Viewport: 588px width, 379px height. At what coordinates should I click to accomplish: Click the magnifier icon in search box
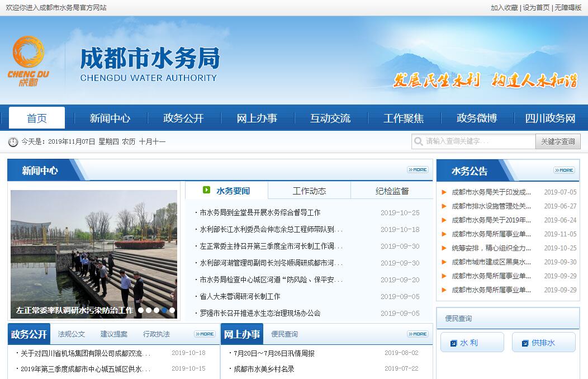pyautogui.click(x=419, y=141)
